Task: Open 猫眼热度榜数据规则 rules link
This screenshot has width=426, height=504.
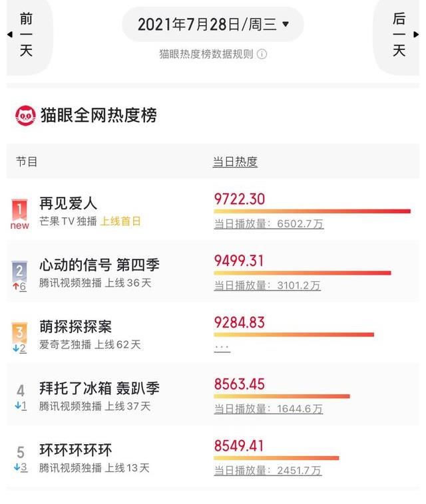Action: [x=206, y=54]
